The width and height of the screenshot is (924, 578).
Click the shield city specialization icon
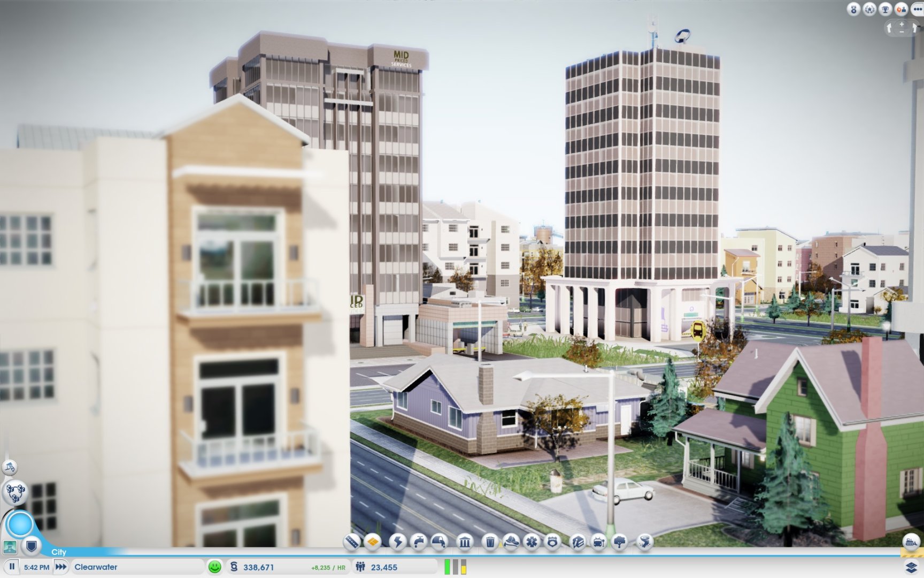pyautogui.click(x=32, y=546)
